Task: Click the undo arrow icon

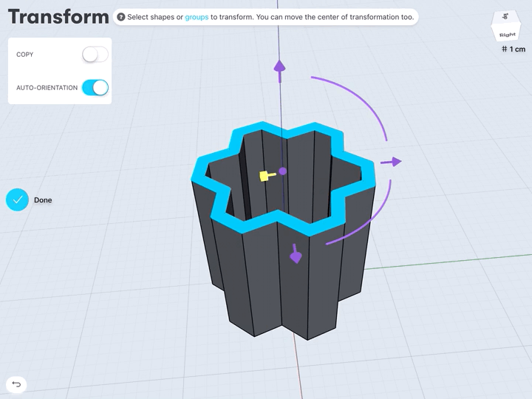Action: tap(16, 384)
